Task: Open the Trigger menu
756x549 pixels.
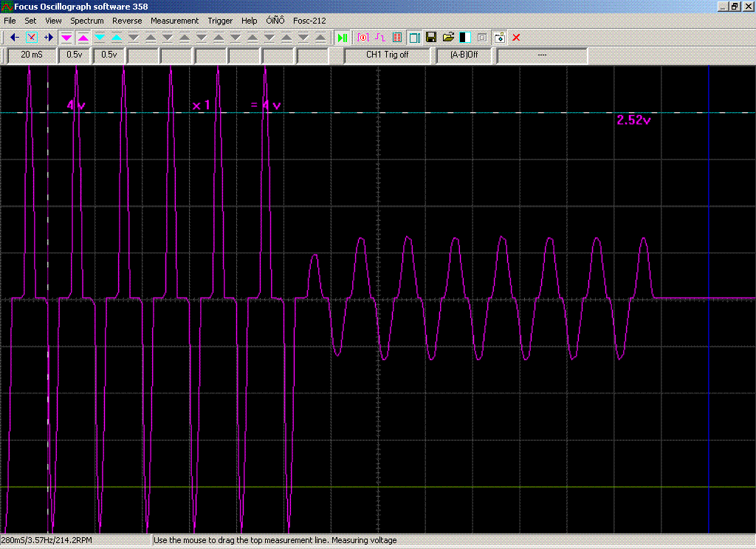Action: pos(220,21)
